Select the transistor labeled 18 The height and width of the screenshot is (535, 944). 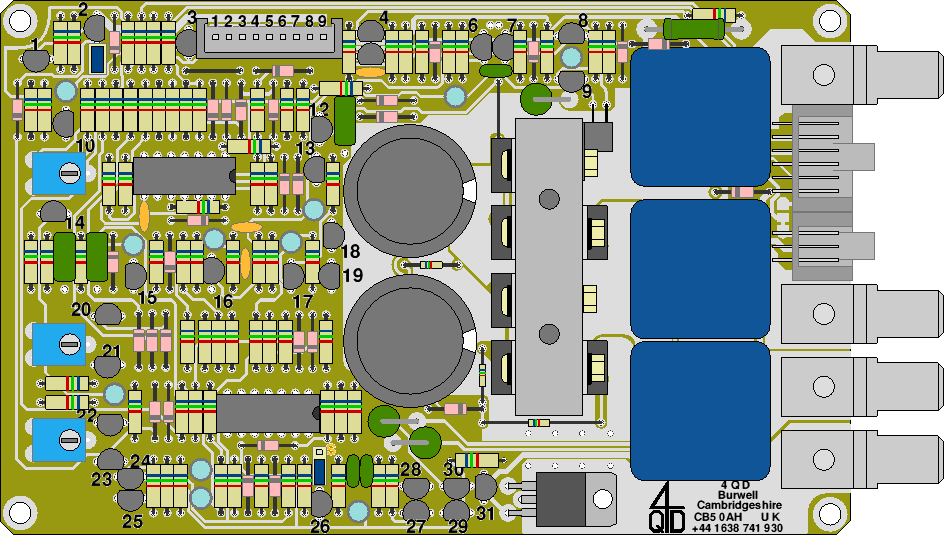tap(332, 236)
